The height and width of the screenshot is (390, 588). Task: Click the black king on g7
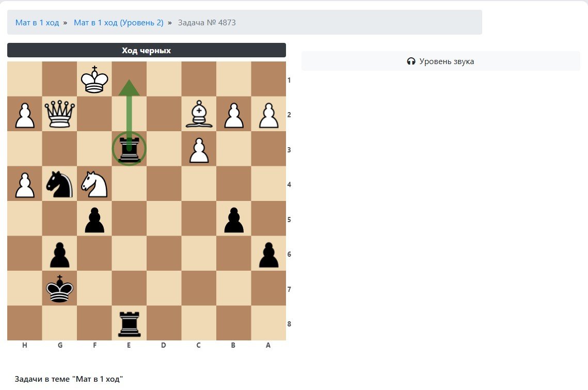[59, 289]
